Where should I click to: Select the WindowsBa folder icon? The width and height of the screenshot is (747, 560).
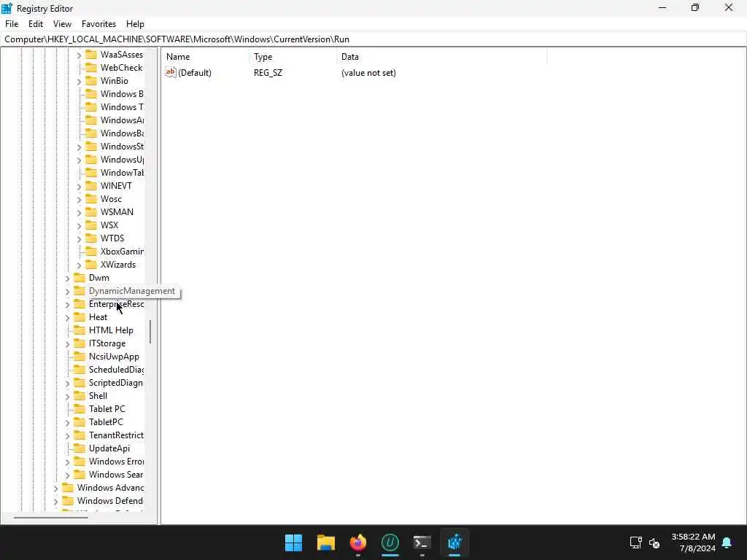point(91,133)
